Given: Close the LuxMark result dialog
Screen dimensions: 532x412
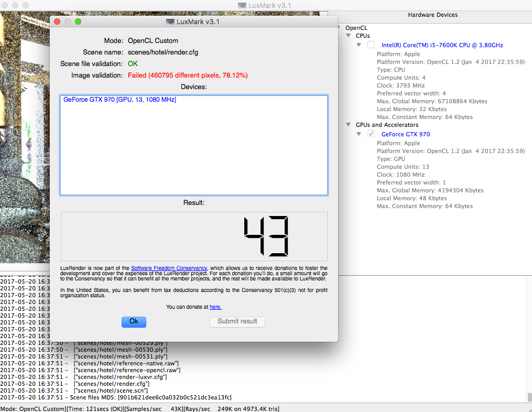Looking at the screenshot, I should point(57,21).
